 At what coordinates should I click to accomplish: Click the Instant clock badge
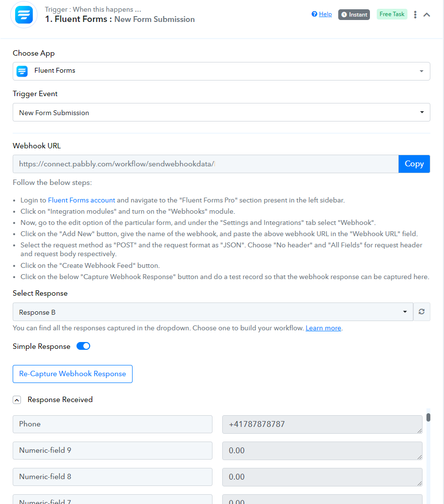tap(354, 15)
